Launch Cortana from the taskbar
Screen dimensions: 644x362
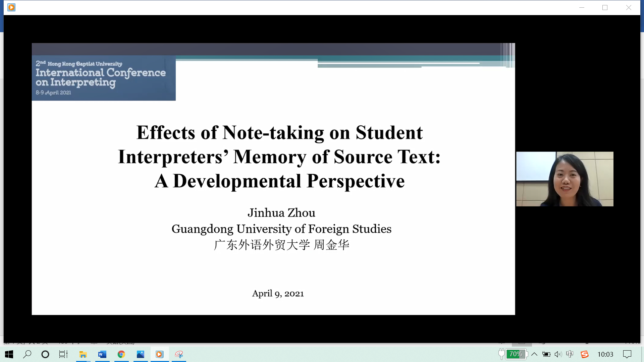coord(45,354)
